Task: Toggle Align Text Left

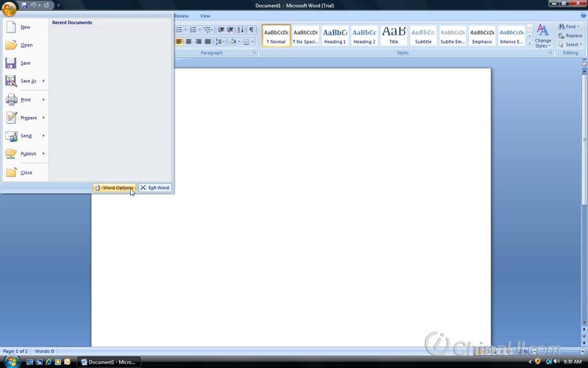Action: pos(179,42)
